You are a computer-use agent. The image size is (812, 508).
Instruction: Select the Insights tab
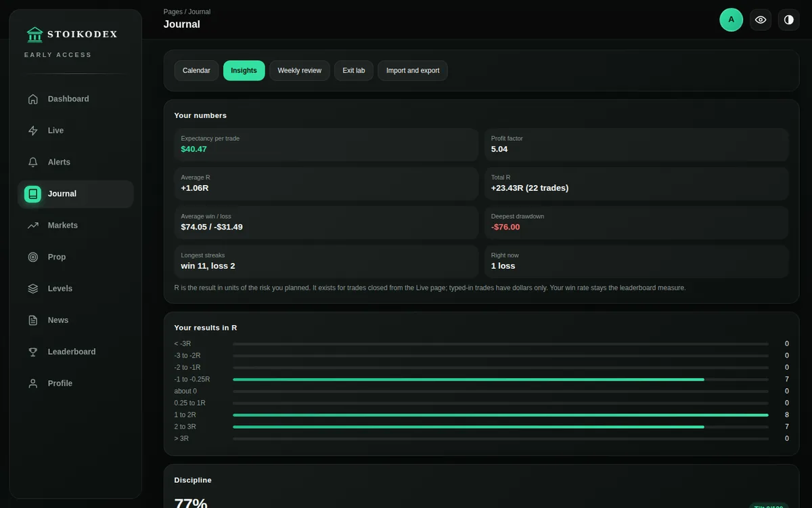tap(244, 70)
